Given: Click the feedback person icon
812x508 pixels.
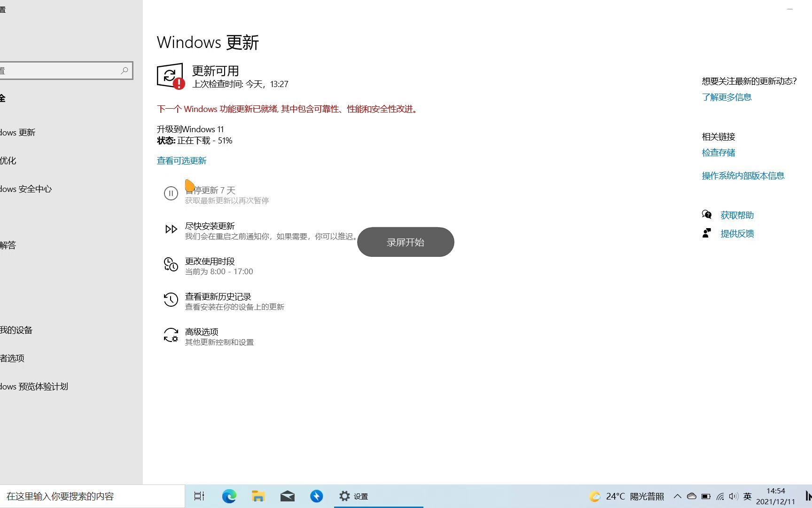Looking at the screenshot, I should (x=706, y=233).
